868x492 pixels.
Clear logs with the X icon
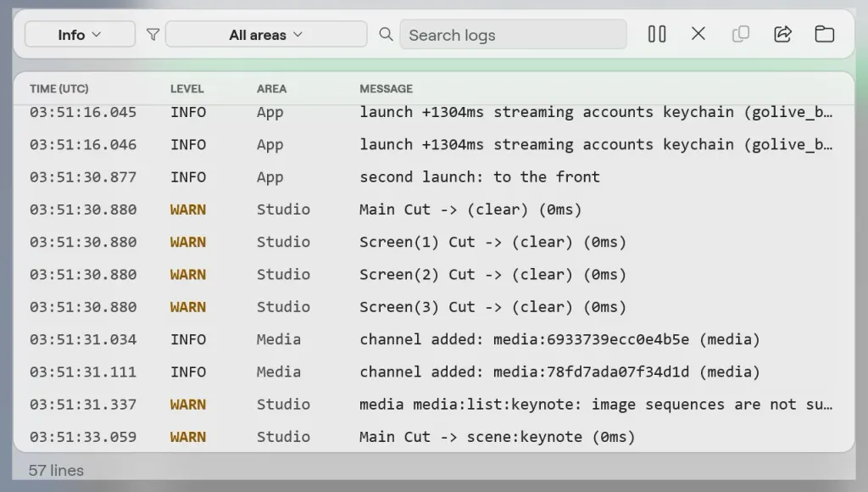[698, 34]
